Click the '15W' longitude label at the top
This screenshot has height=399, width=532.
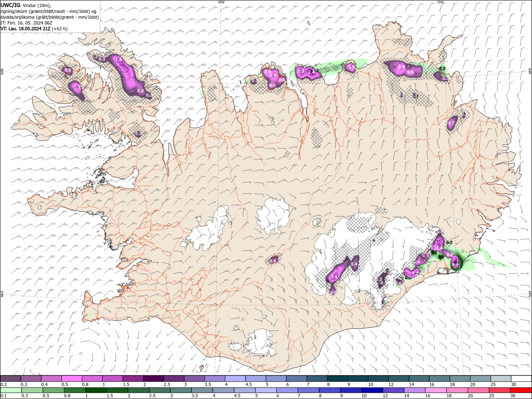pyautogui.click(x=440, y=2)
